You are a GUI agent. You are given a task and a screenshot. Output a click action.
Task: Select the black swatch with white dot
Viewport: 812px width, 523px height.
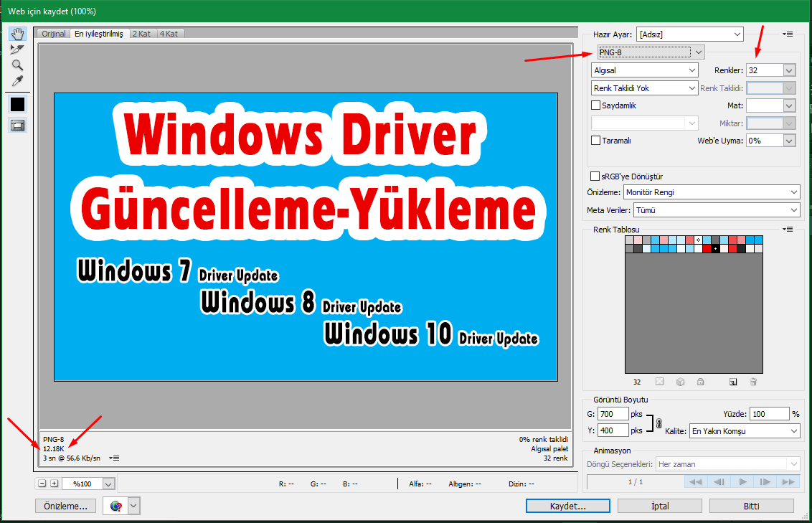coord(715,248)
